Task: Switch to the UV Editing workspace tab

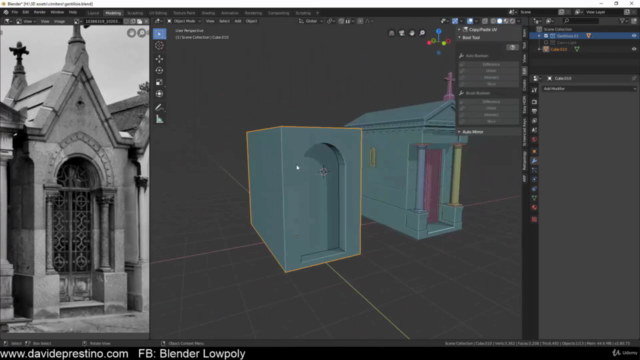Action: [x=158, y=13]
